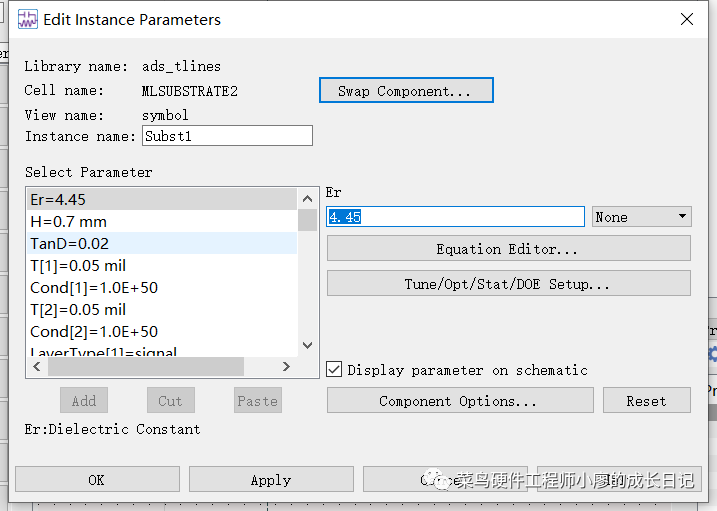Image resolution: width=717 pixels, height=511 pixels.
Task: Click the ADS dialog title bar icon
Action: tap(27, 19)
